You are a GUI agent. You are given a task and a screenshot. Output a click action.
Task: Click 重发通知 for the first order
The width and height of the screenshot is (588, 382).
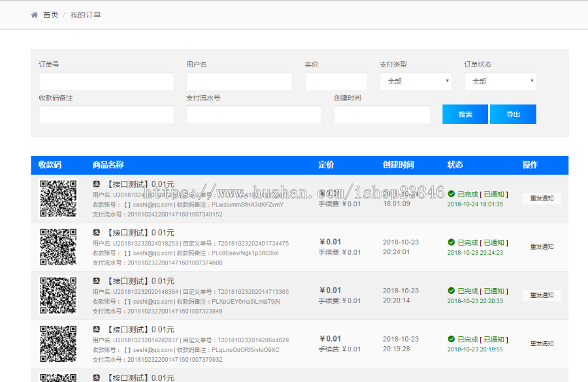[x=542, y=199]
